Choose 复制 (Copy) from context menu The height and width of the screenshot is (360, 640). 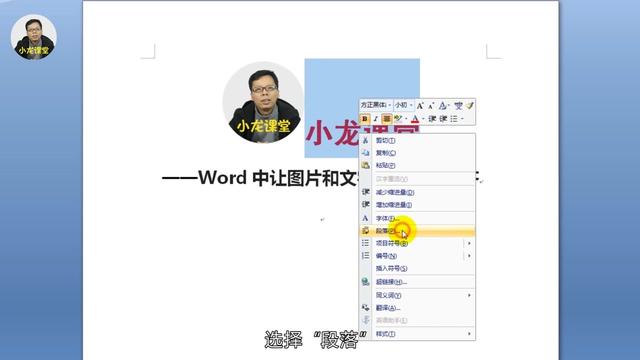click(417, 153)
